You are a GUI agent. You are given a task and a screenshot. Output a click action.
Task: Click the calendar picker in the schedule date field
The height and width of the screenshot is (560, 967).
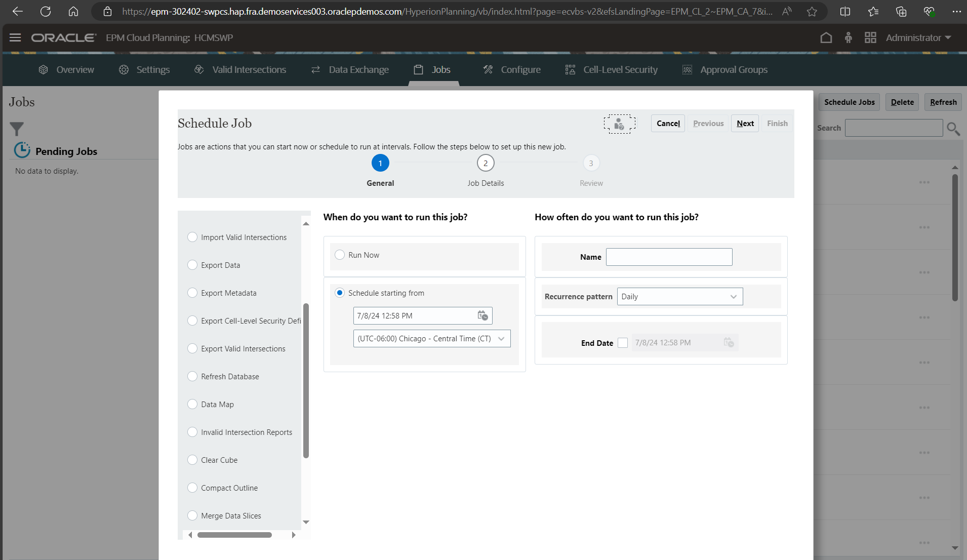click(x=482, y=315)
